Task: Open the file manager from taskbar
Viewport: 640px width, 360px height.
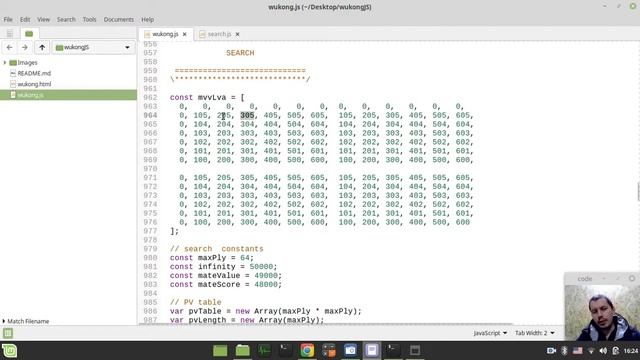Action: (x=242, y=351)
